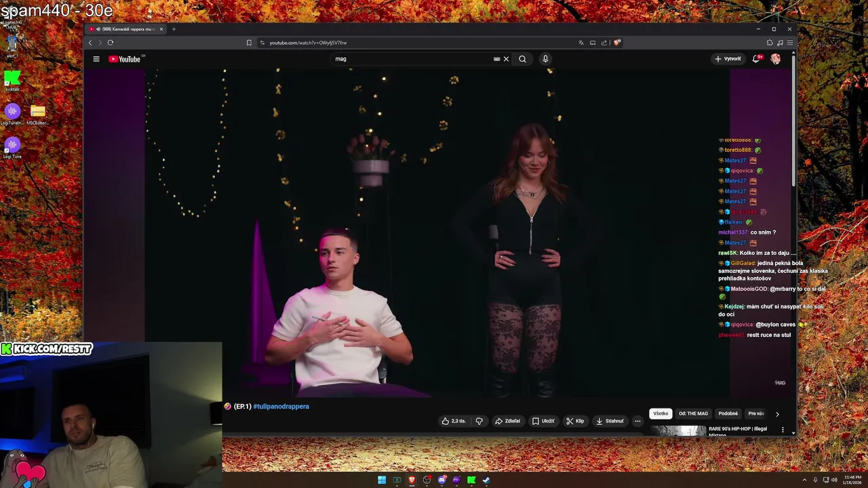Open a new browser tab with plus
The height and width of the screenshot is (488, 868).
174,29
